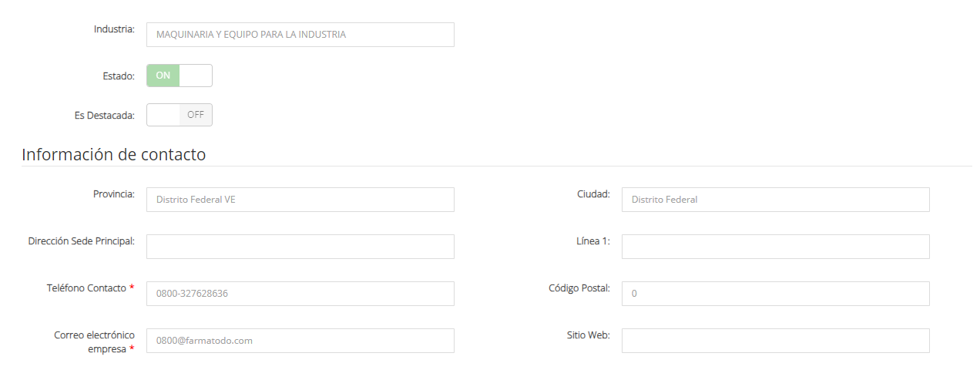Click the Es Destacada label text

(100, 116)
